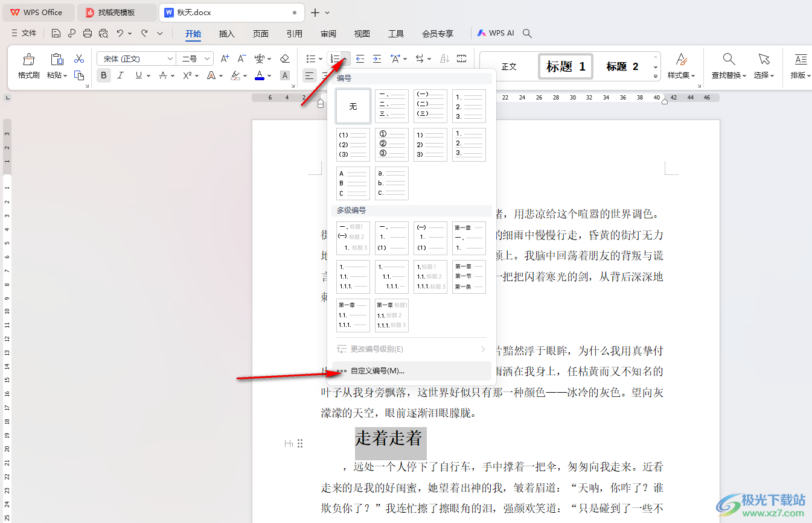812x523 pixels.
Task: Click the Layout (排版) icon
Action: point(801,59)
